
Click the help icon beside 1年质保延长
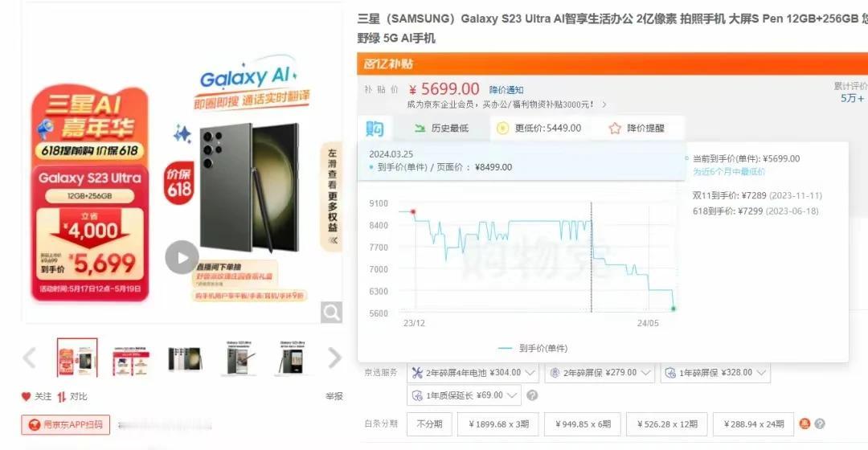pyautogui.click(x=532, y=395)
